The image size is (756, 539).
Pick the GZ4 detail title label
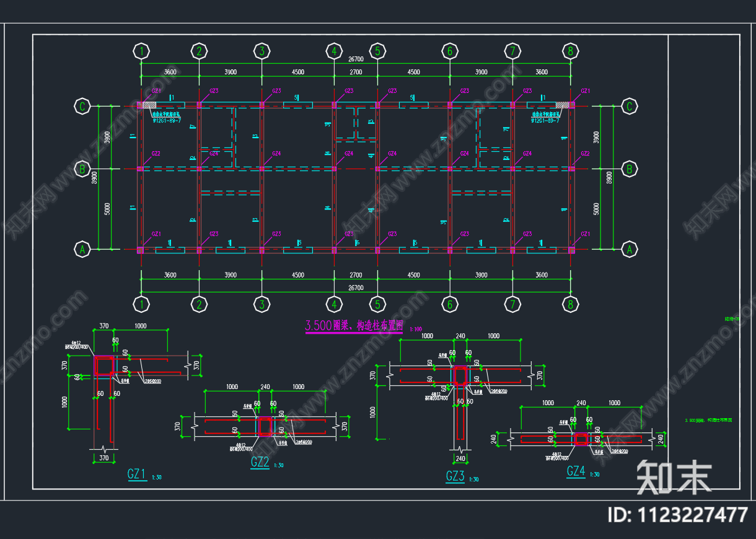click(576, 471)
